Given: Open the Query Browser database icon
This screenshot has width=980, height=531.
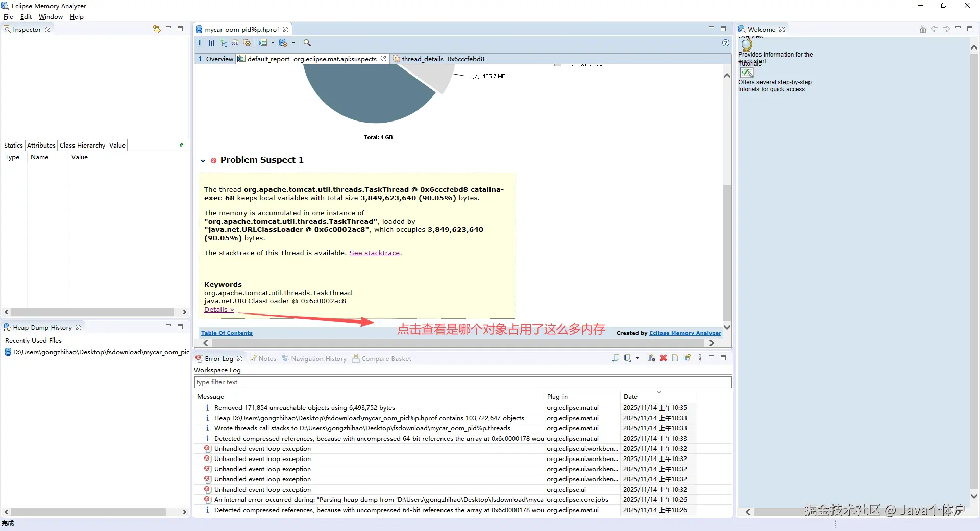Looking at the screenshot, I should coord(283,43).
